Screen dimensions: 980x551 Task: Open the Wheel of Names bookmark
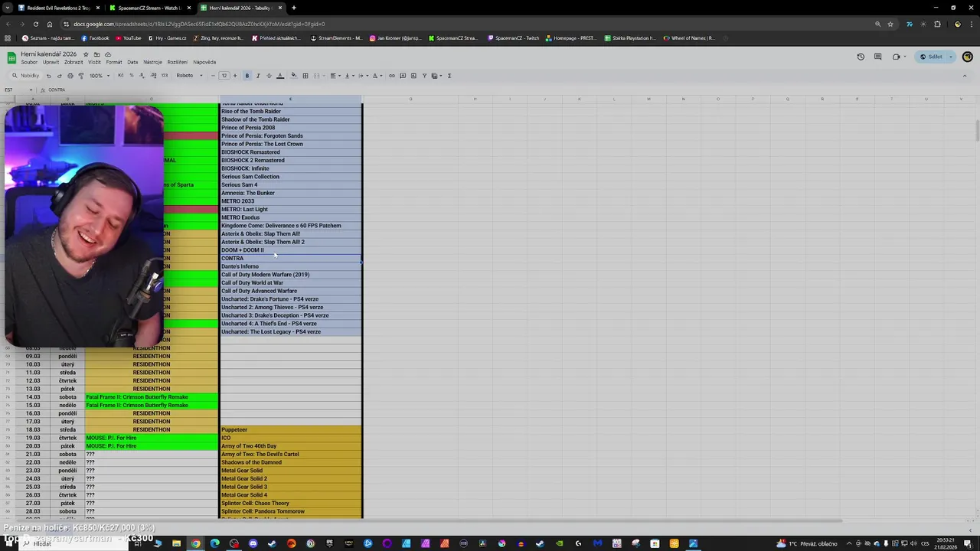(x=689, y=37)
